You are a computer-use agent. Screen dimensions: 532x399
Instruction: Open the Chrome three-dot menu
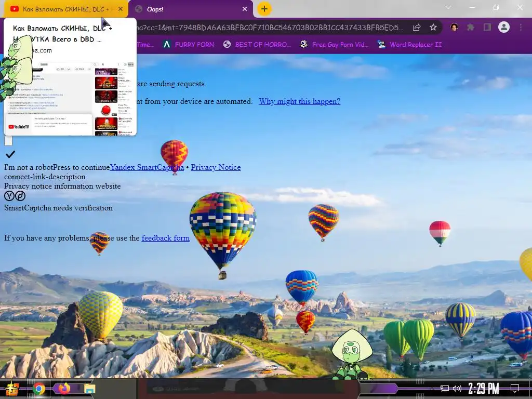(521, 27)
